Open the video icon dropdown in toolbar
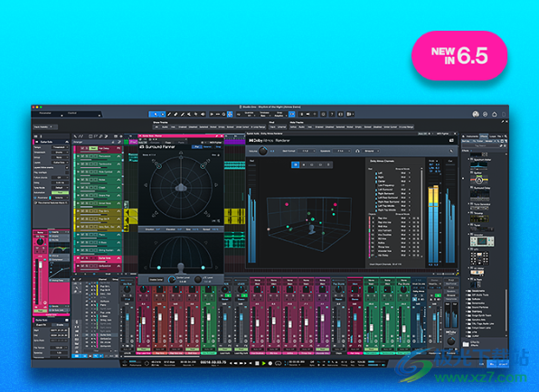The width and height of the screenshot is (539, 392). pyautogui.click(x=350, y=115)
